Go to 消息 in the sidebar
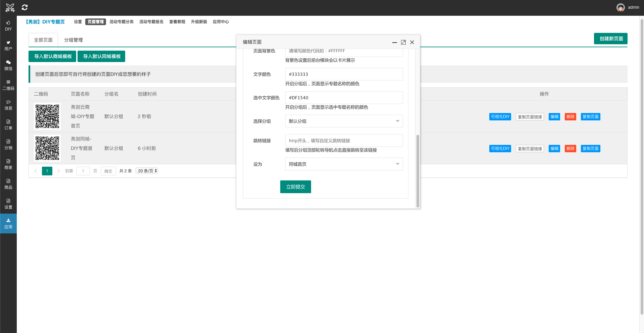644x333 pixels. click(8, 105)
